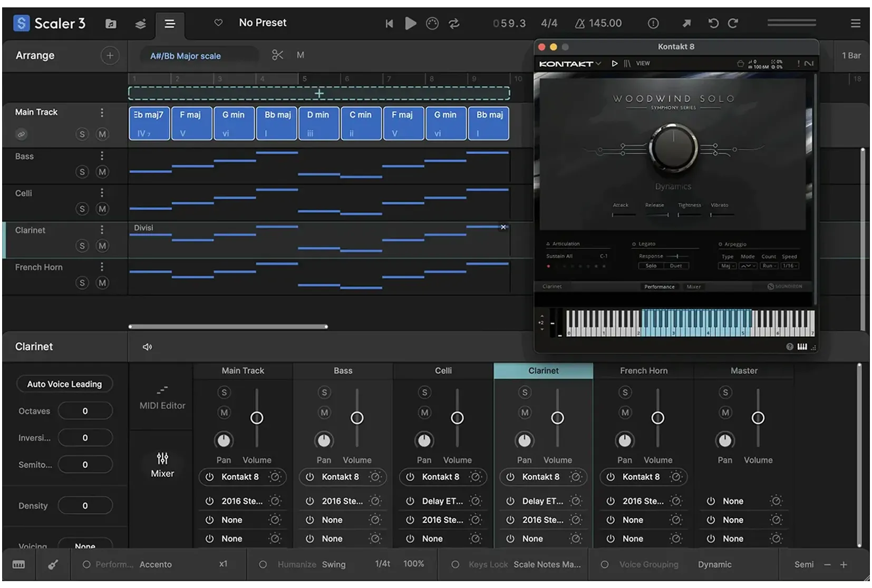Screen dimensions: 872x588
Task: Select the scissors split tool
Action: (x=278, y=55)
